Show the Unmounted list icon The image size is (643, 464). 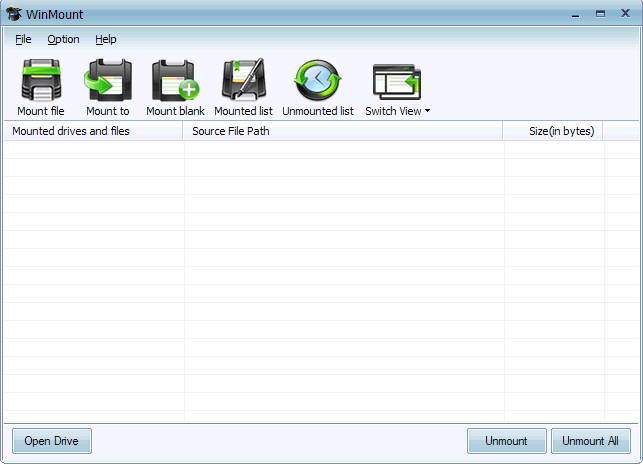(x=318, y=80)
